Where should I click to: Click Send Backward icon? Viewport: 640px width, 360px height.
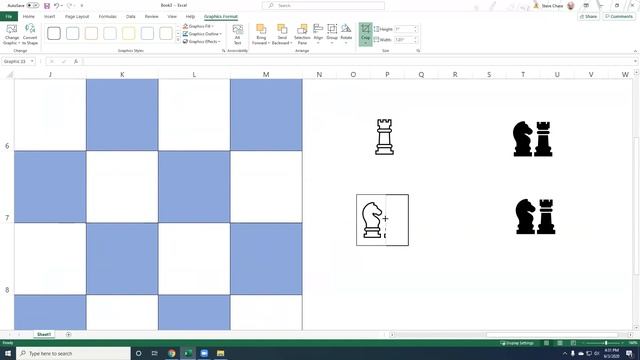[x=282, y=29]
